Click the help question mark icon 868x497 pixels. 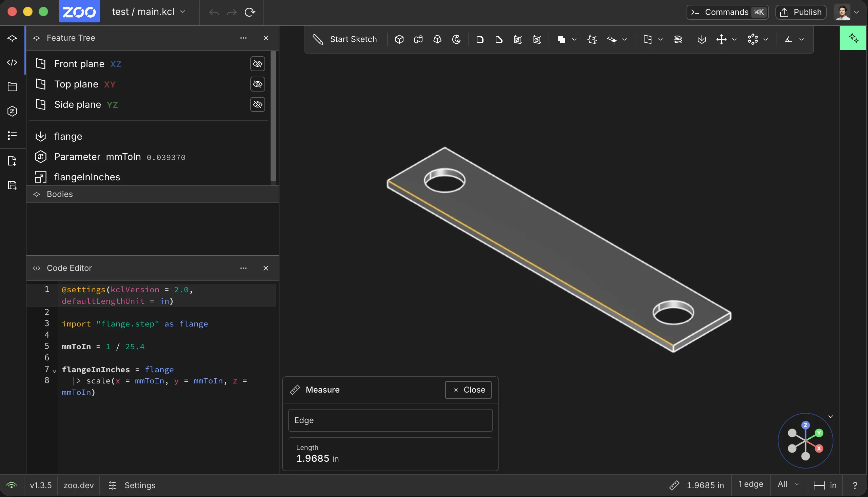point(855,485)
